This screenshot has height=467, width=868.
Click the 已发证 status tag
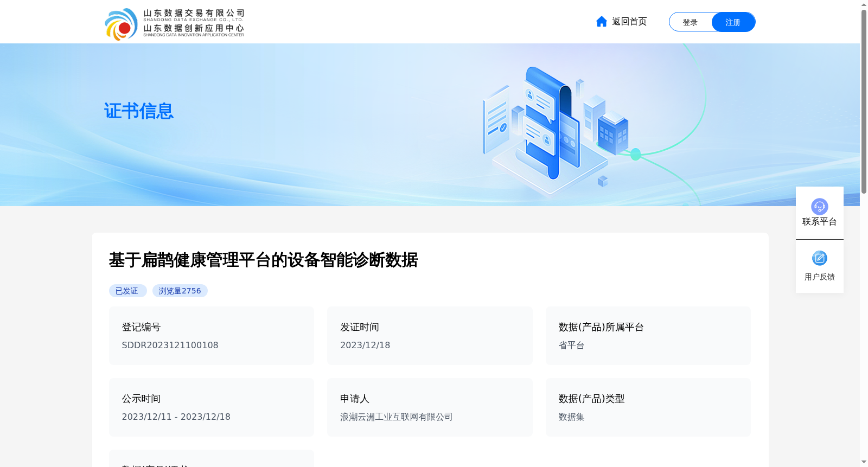pyautogui.click(x=127, y=291)
